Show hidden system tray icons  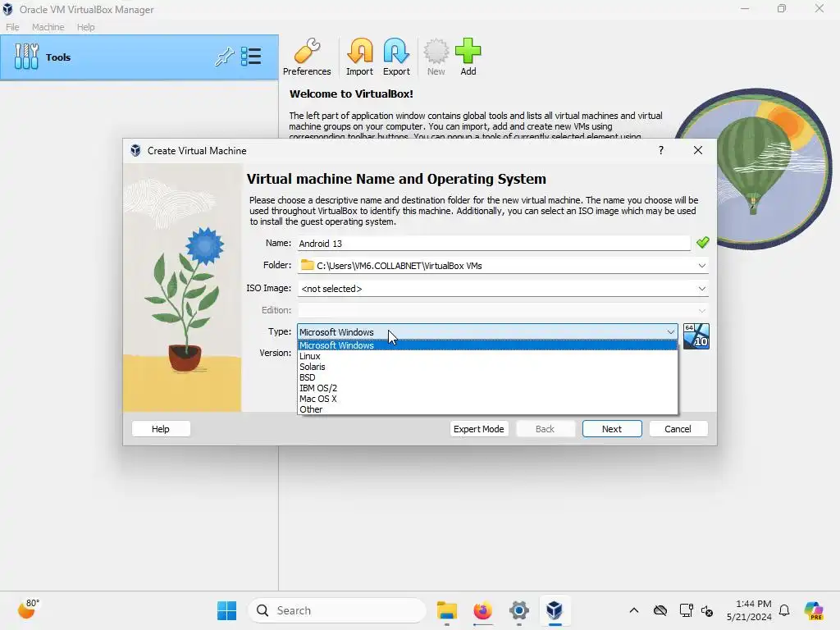click(x=634, y=610)
